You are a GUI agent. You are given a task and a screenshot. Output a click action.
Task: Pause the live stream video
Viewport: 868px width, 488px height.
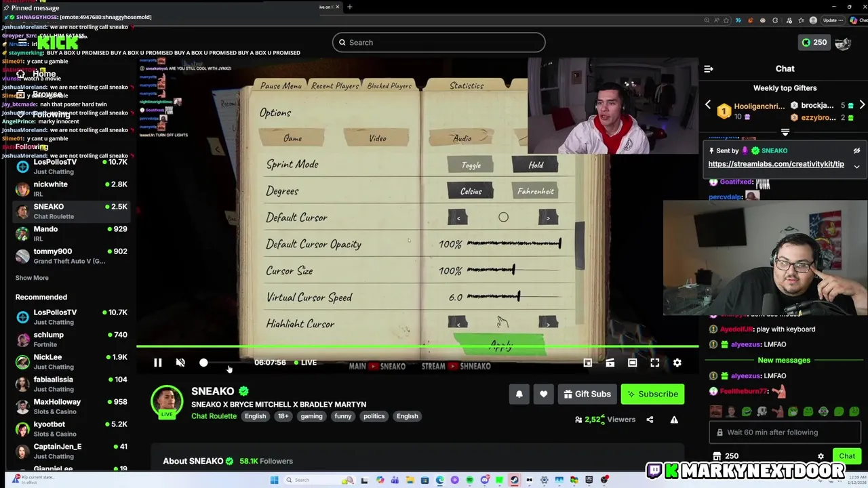tap(157, 363)
